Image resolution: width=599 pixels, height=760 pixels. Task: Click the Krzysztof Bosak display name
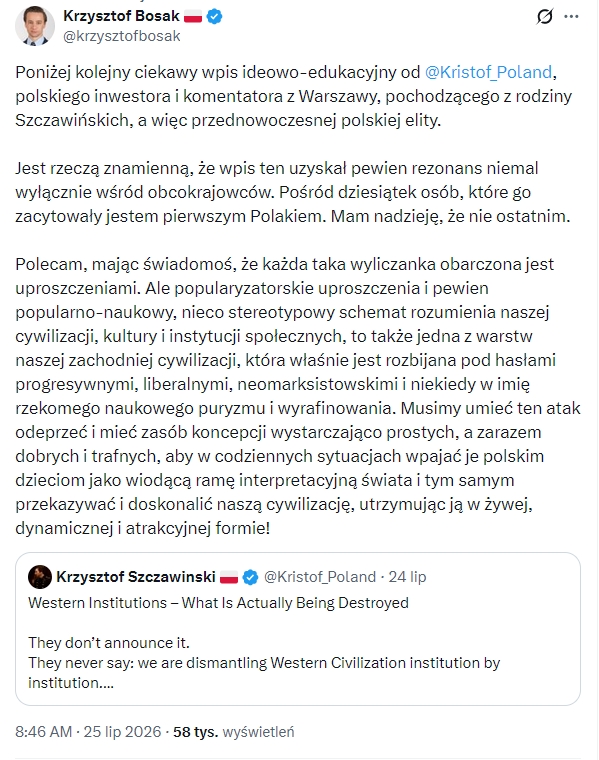point(121,16)
